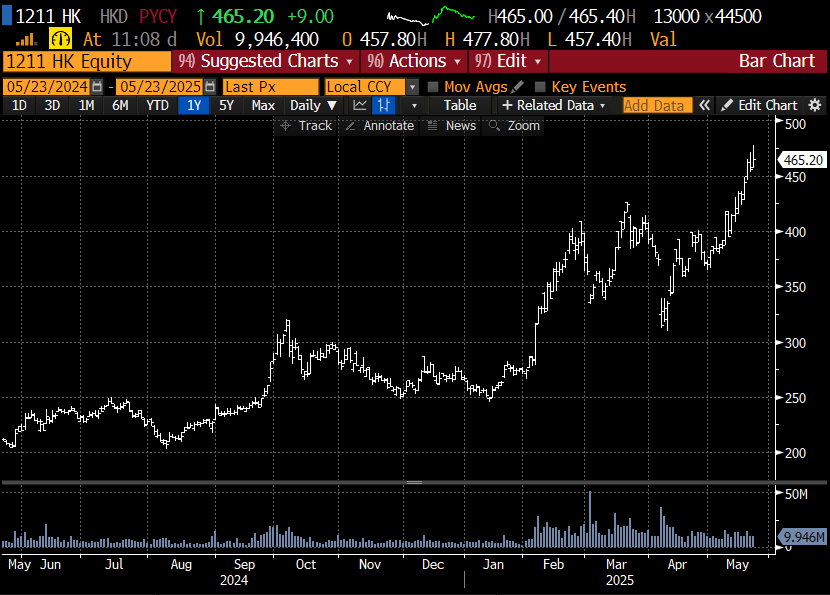
Task: Open the Edit menu
Action: click(508, 61)
